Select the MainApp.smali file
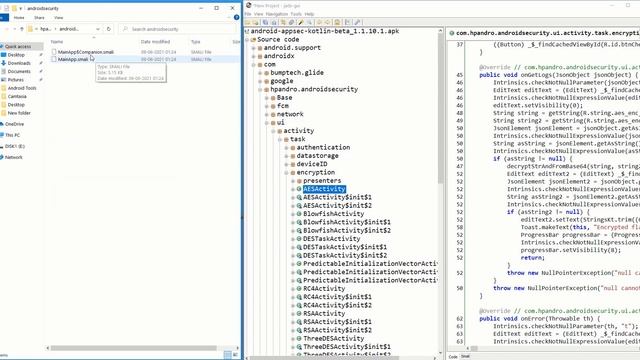Viewport: 640px width, 360px height. click(73, 59)
